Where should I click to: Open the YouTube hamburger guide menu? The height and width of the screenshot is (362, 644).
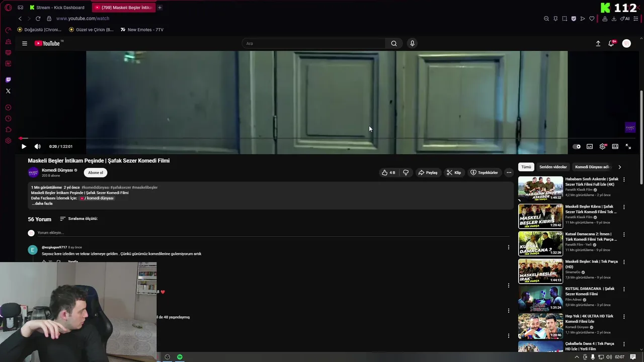[x=24, y=43]
